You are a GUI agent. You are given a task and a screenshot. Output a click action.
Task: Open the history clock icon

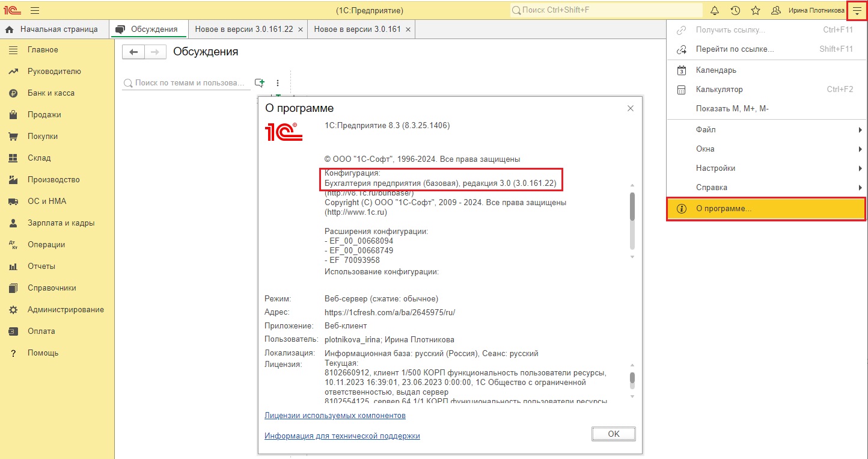click(x=735, y=10)
